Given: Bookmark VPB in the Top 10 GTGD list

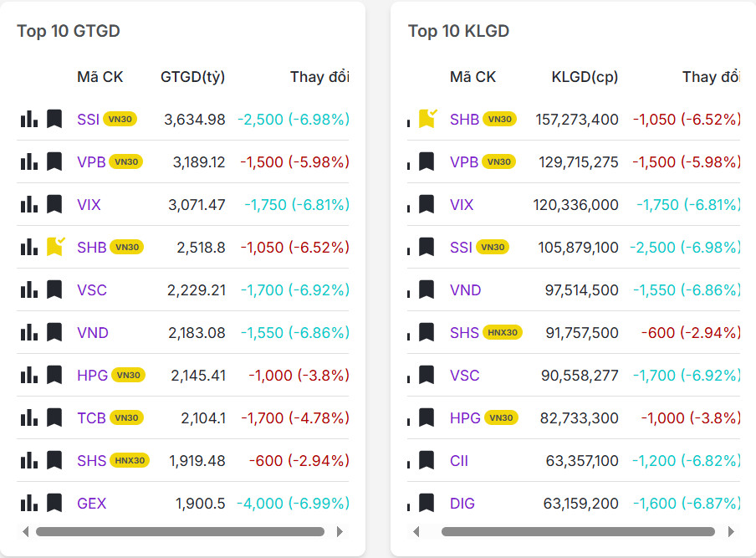Looking at the screenshot, I should click(54, 161).
